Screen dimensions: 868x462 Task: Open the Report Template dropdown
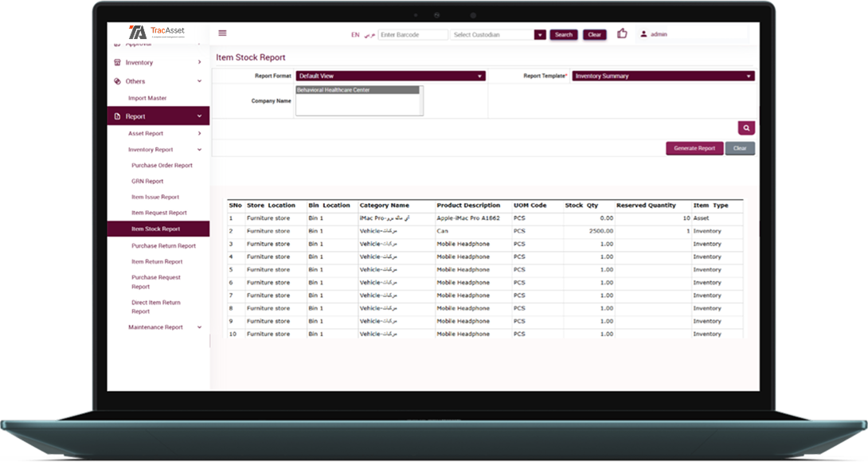(663, 76)
